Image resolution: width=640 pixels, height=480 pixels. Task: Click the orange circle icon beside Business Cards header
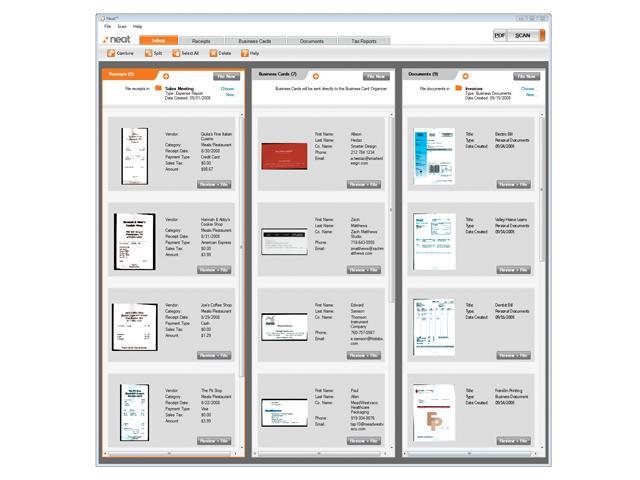click(x=316, y=75)
